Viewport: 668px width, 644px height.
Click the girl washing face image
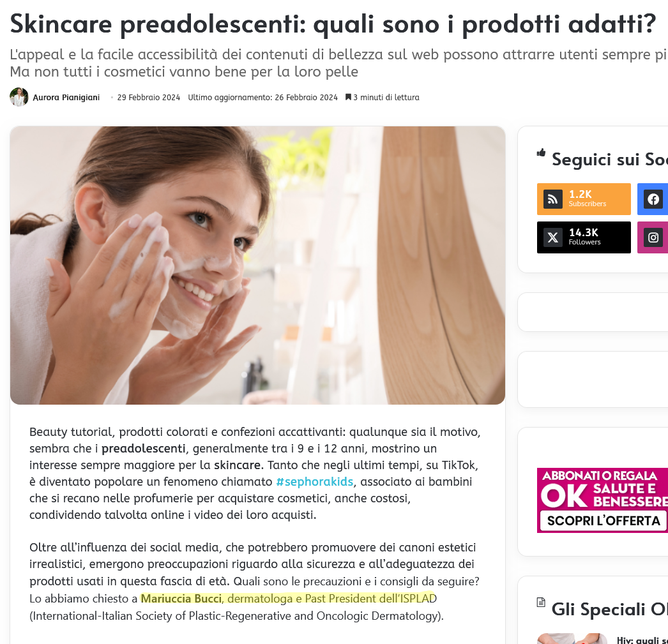257,265
